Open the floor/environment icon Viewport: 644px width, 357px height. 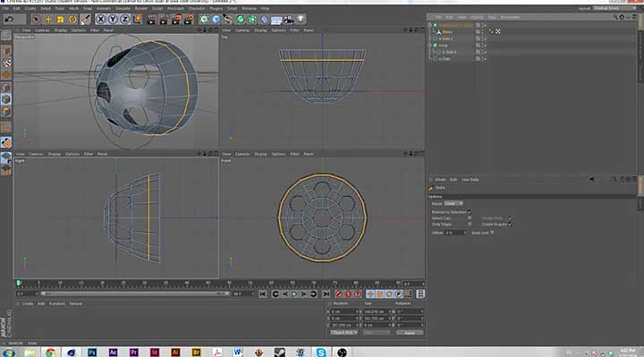click(276, 19)
